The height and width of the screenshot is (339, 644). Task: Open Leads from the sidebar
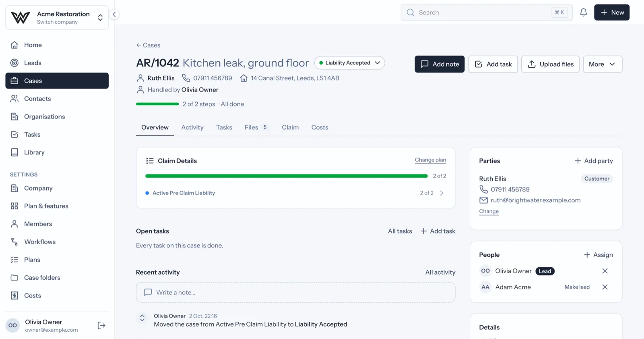click(x=57, y=63)
